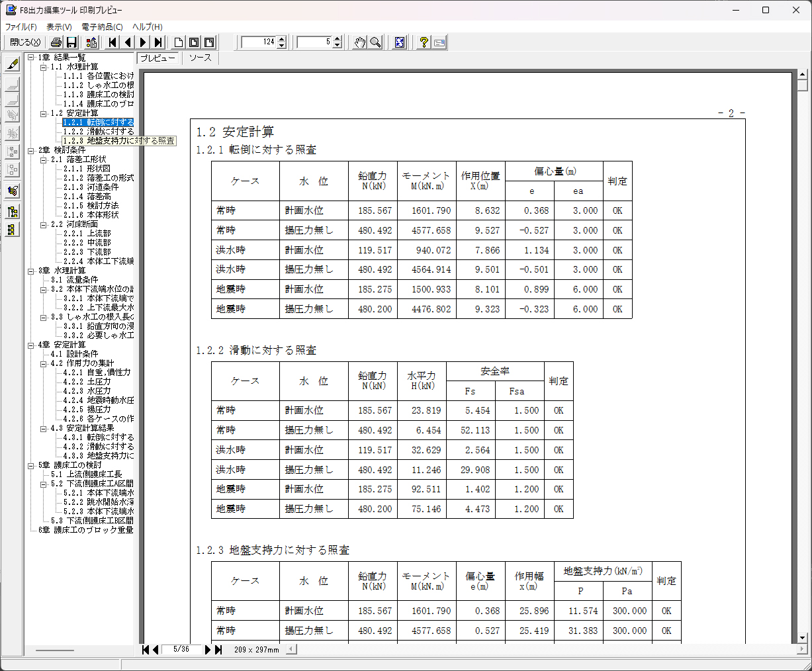Go to previous page using top toolbar arrow

click(x=128, y=42)
